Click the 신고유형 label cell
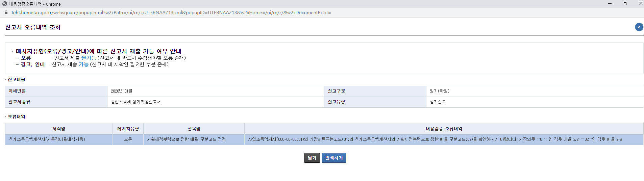The height and width of the screenshot is (181, 644). 375,102
